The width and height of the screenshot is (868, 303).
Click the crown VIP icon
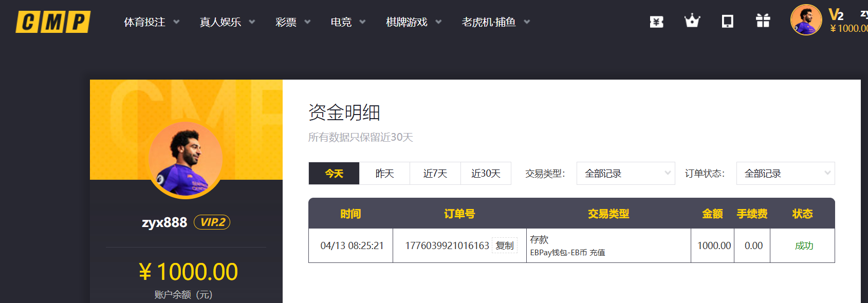[692, 21]
